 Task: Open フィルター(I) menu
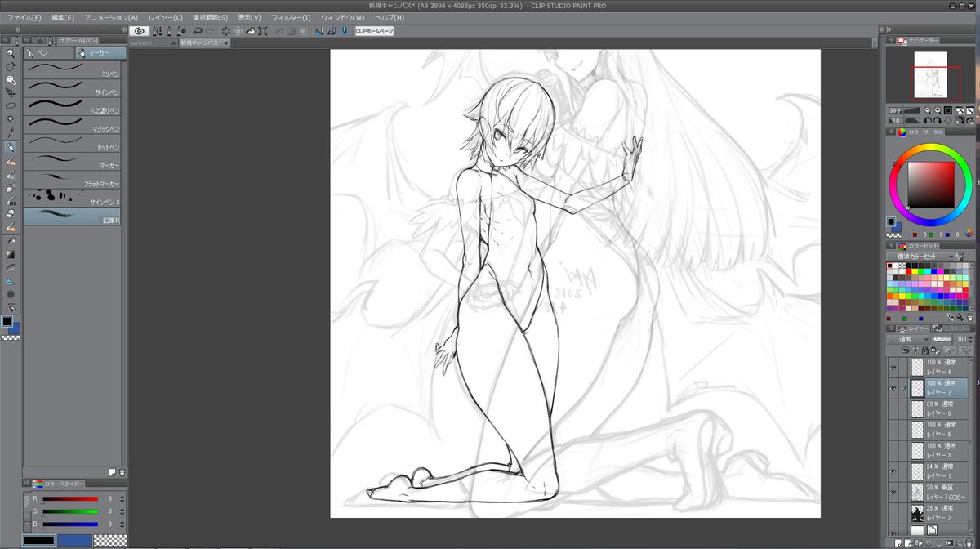292,17
